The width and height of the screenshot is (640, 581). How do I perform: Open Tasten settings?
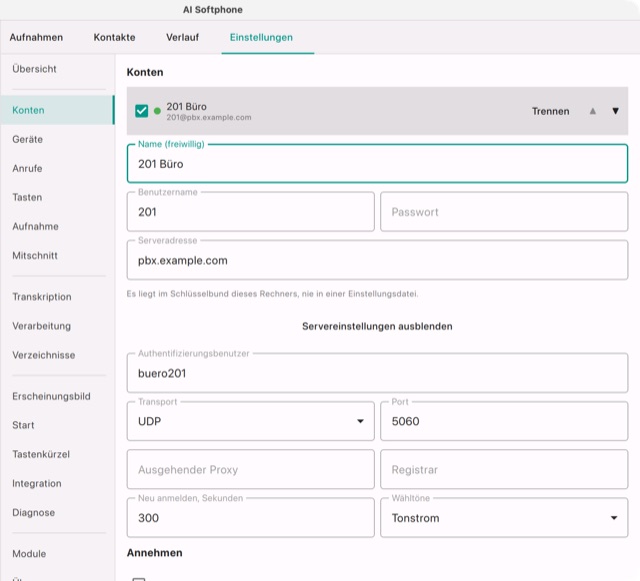tap(57, 197)
